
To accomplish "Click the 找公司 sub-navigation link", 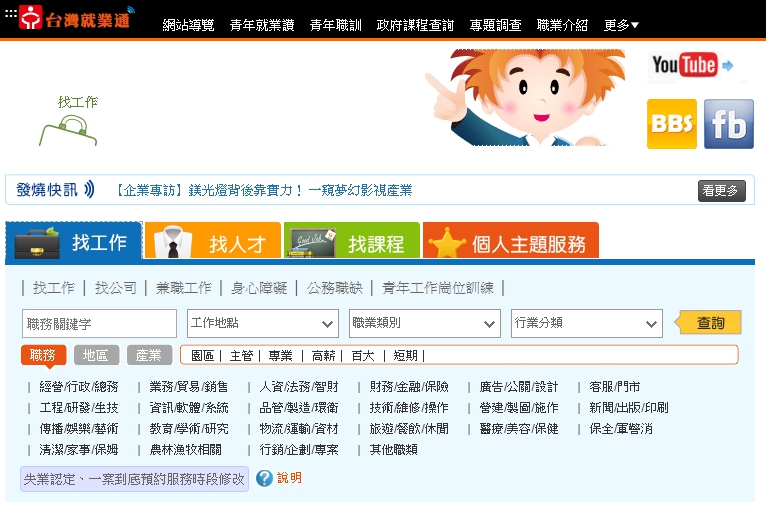I will tap(115, 288).
